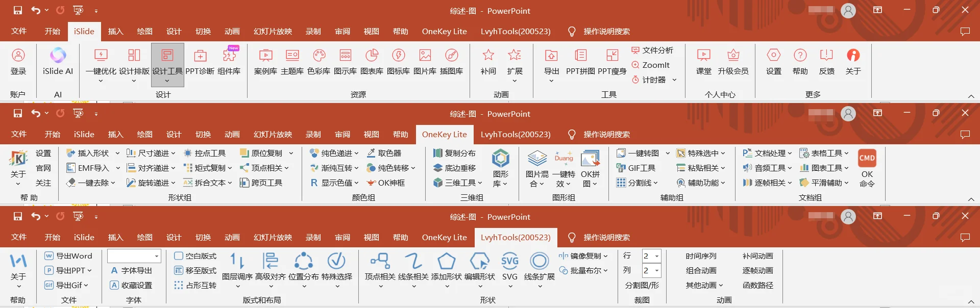
Task: Open 图片混合 image blend tool
Action: click(x=537, y=168)
